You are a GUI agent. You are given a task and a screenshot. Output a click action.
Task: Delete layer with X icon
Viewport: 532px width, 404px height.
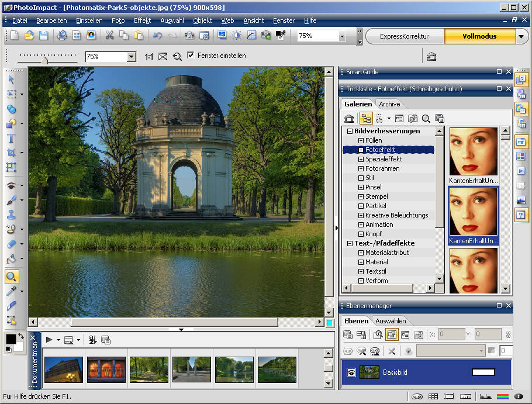[392, 351]
